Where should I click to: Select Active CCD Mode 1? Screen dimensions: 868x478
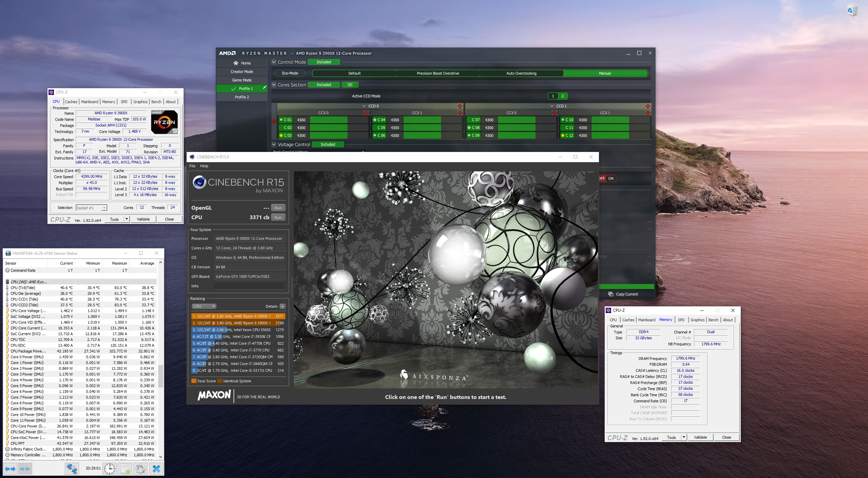553,96
